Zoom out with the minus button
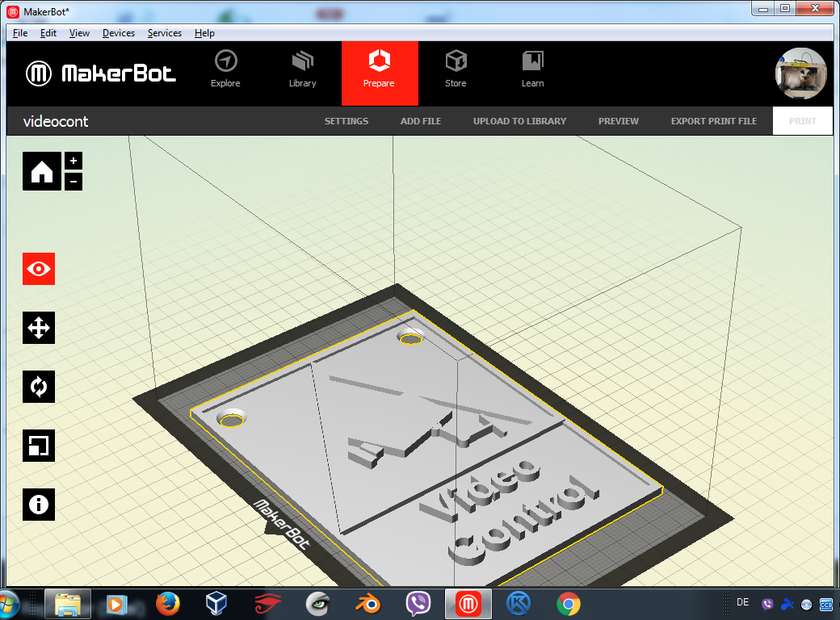 [x=73, y=182]
